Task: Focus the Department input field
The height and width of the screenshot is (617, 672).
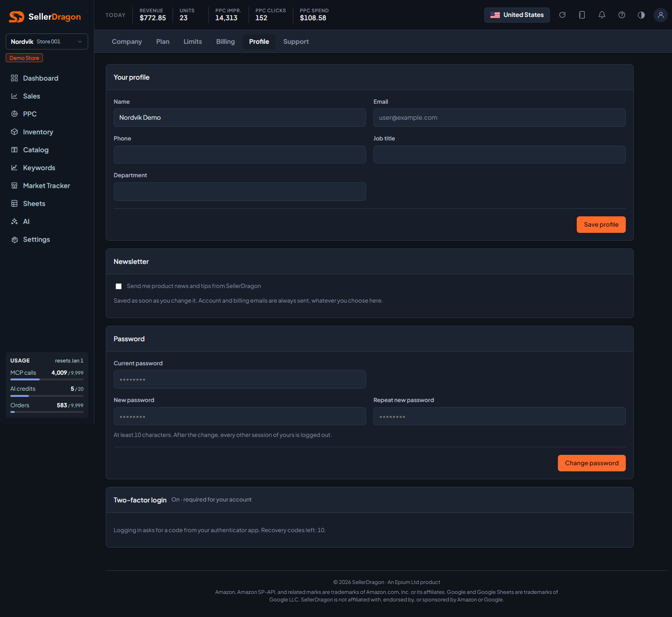Action: click(240, 192)
